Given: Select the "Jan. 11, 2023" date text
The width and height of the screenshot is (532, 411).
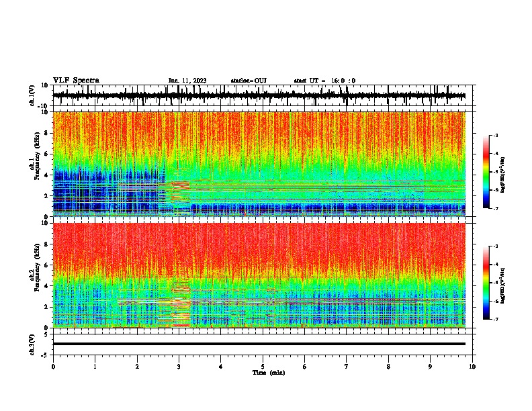Looking at the screenshot, I should pos(187,81).
